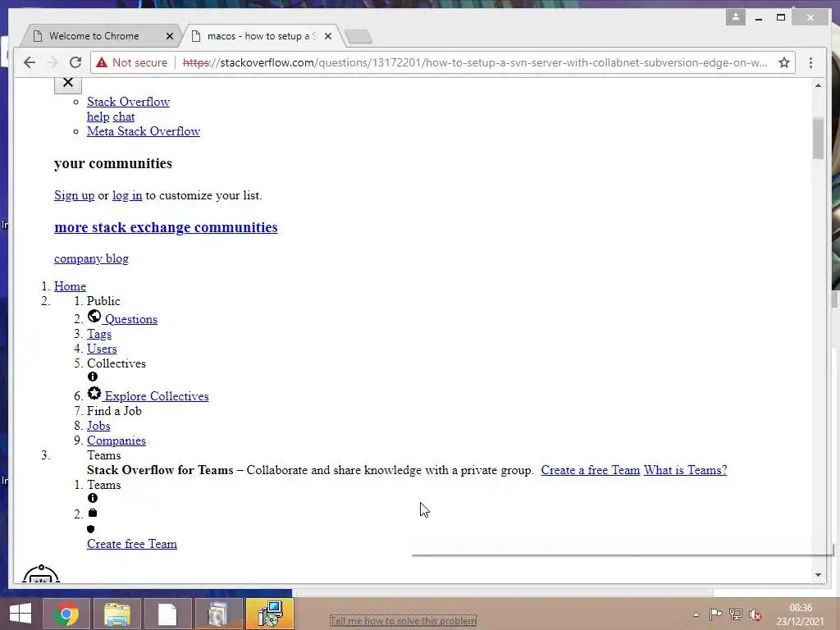840x630 pixels.
Task: Open the Tags link
Action: pyautogui.click(x=99, y=335)
